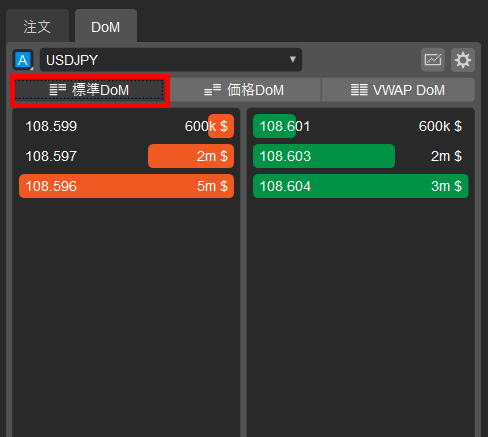Click orange 108.596 5m bid bar
Image resolution: width=488 pixels, height=437 pixels.
tap(127, 186)
